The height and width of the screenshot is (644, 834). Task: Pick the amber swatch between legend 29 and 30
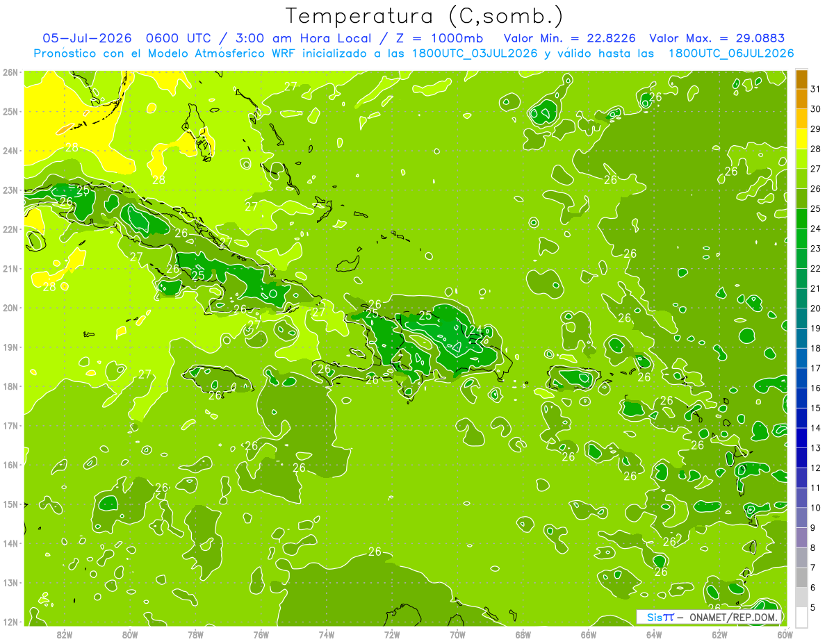[x=801, y=119]
